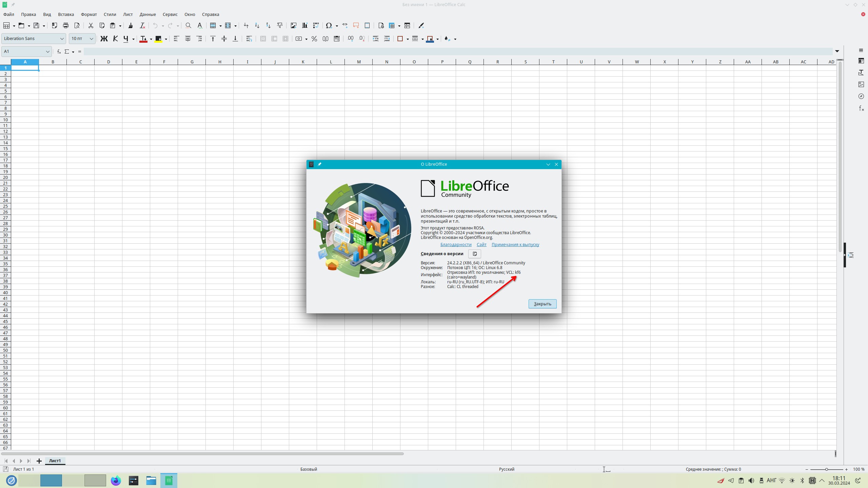The width and height of the screenshot is (868, 488).
Task: Copy version info with clipboard button
Action: (x=474, y=254)
